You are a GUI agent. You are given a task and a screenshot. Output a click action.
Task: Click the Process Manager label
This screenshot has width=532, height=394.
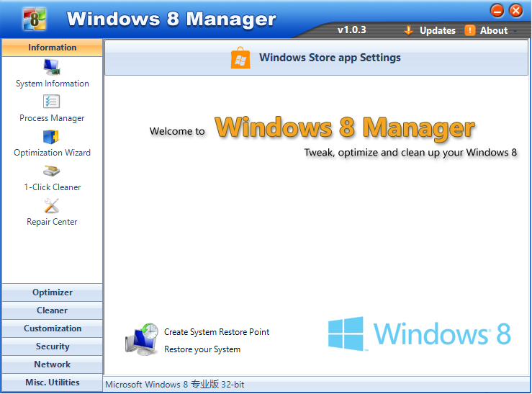(x=52, y=118)
